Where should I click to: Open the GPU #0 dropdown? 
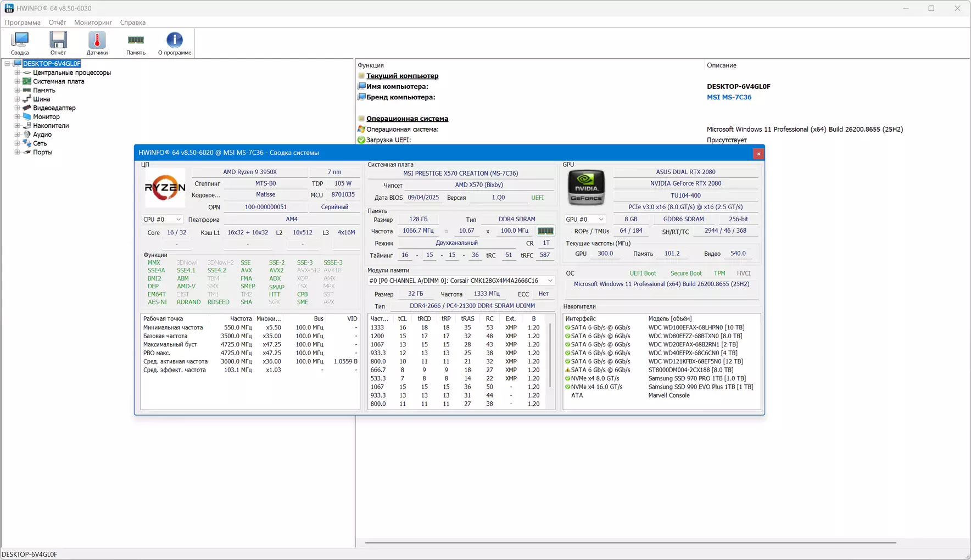(x=585, y=219)
